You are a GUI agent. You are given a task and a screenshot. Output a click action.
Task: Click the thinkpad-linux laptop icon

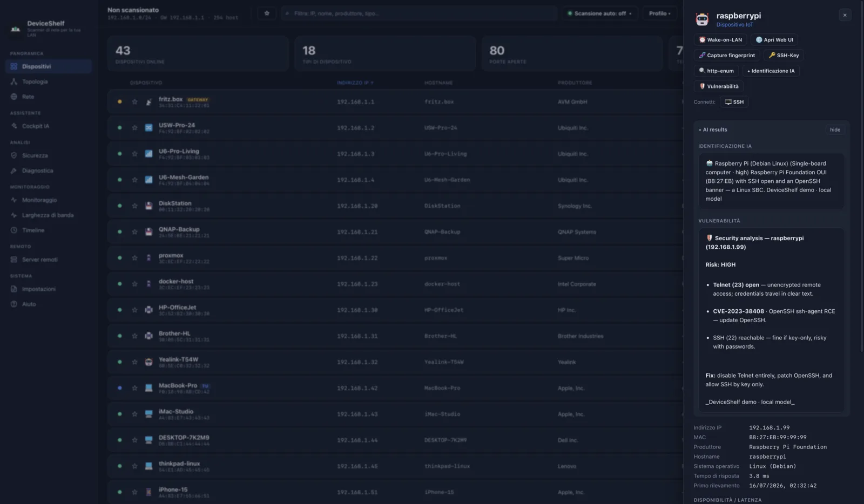148,466
